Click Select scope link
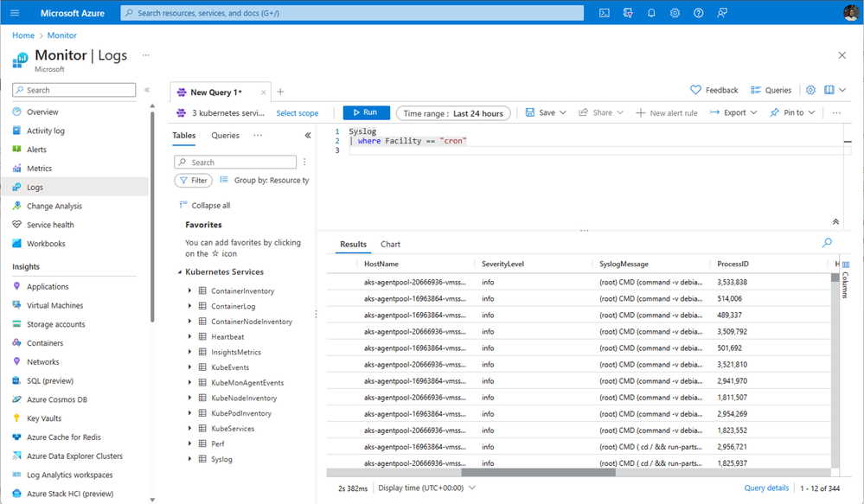The height and width of the screenshot is (504, 864). pos(297,113)
